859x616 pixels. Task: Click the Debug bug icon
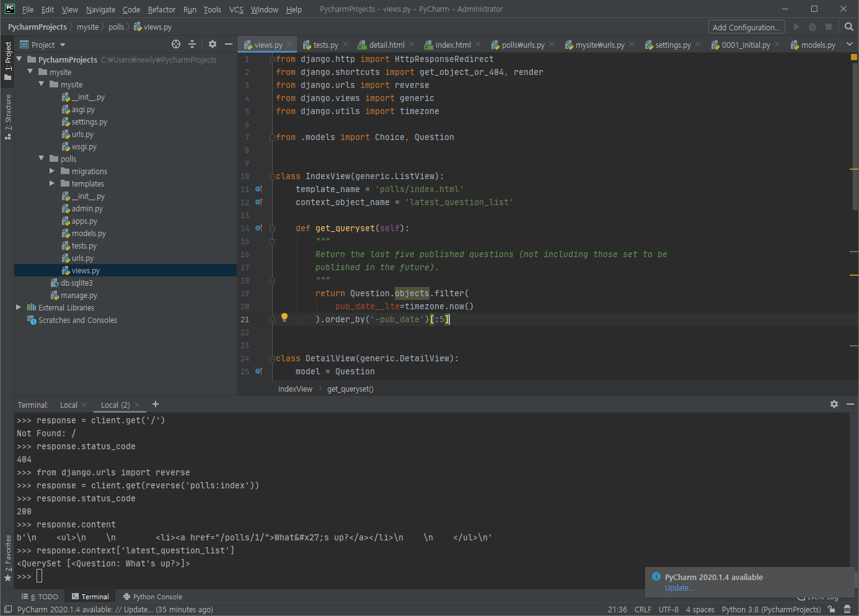pos(813,27)
